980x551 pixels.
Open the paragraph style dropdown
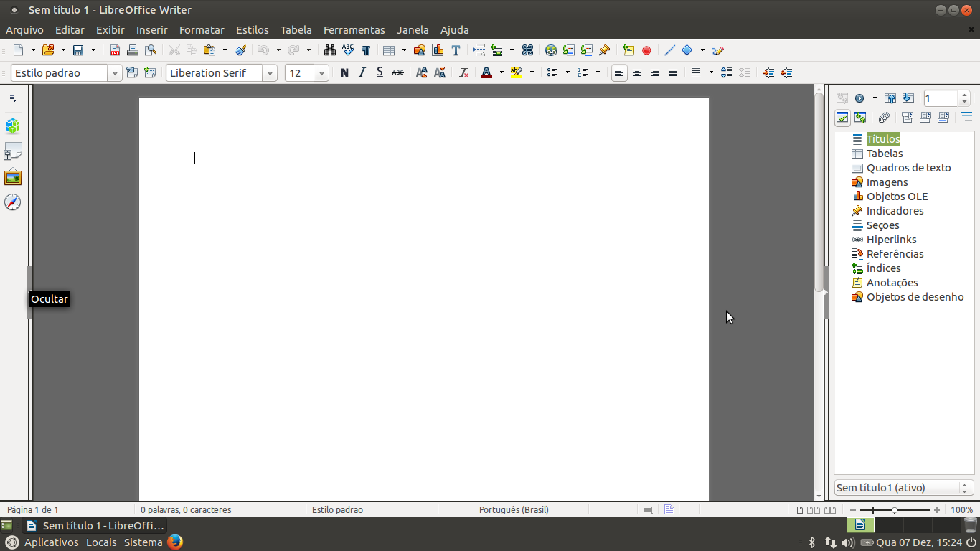click(115, 73)
